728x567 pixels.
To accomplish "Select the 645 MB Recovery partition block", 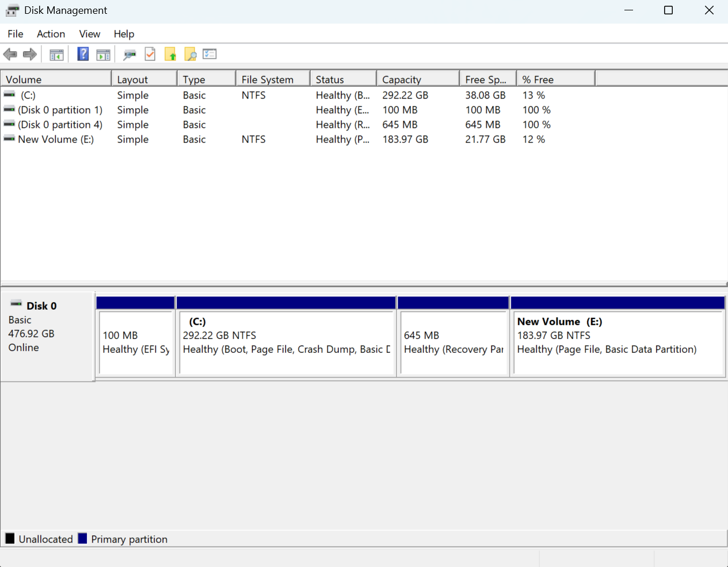I will click(453, 337).
